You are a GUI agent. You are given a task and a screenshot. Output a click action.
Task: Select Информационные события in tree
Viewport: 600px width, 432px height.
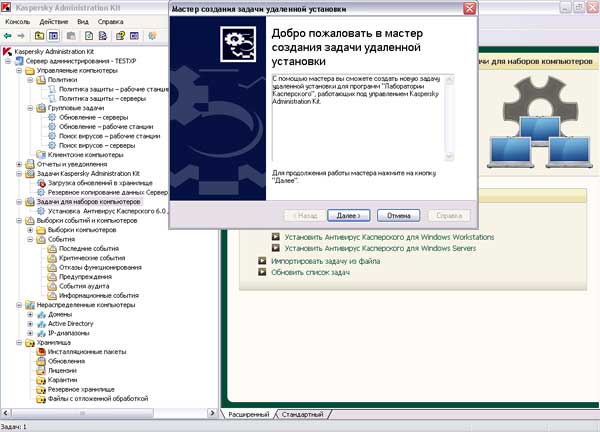point(99,295)
